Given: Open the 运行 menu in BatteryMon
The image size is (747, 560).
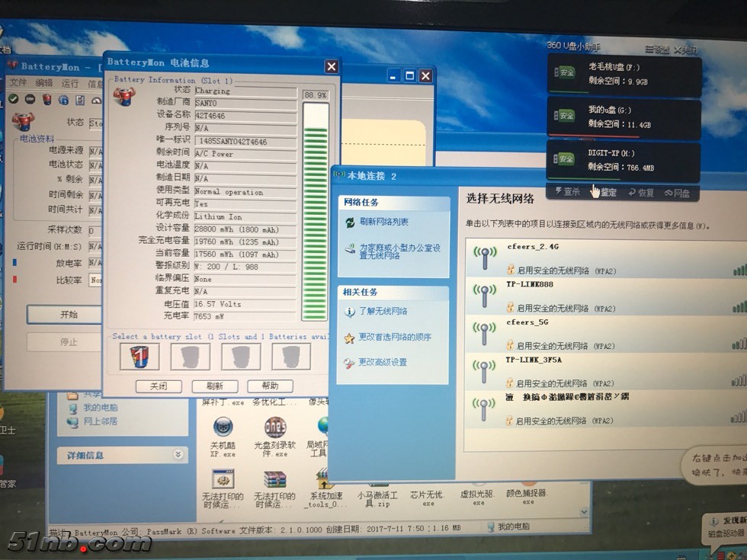Looking at the screenshot, I should pyautogui.click(x=70, y=83).
